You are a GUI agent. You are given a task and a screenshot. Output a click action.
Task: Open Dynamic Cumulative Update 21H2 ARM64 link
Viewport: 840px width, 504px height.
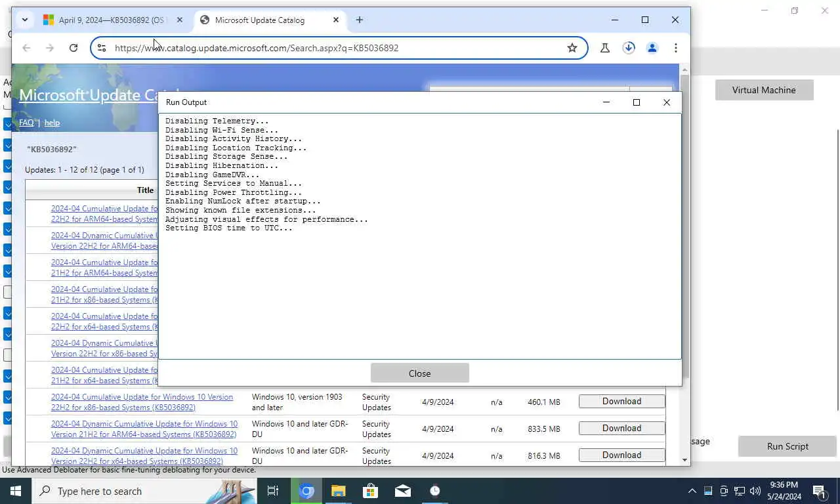click(x=144, y=429)
